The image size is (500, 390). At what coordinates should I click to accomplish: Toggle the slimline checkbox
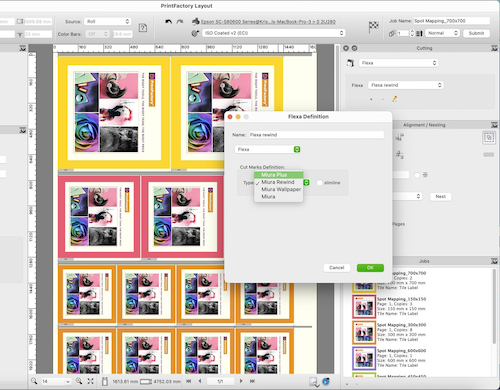click(x=320, y=183)
